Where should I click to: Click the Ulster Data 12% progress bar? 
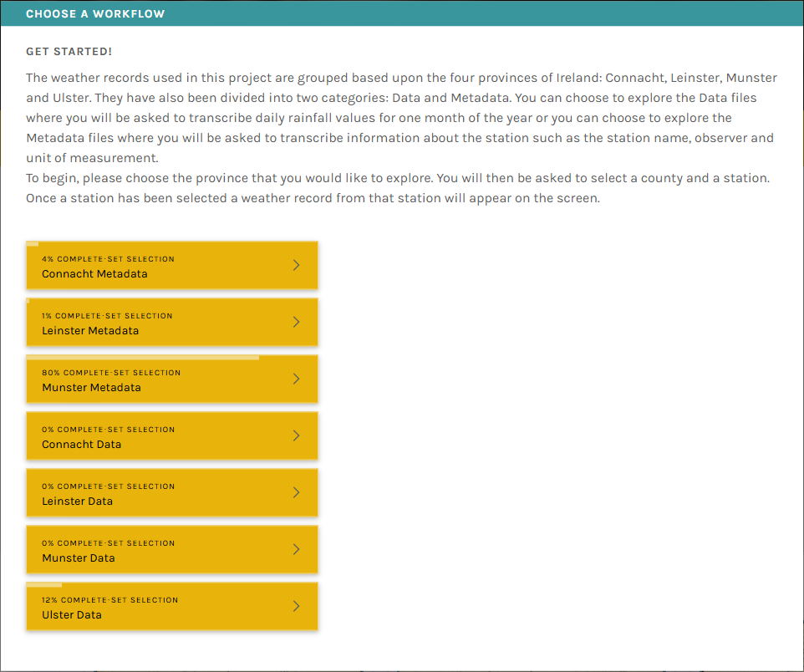[44, 585]
